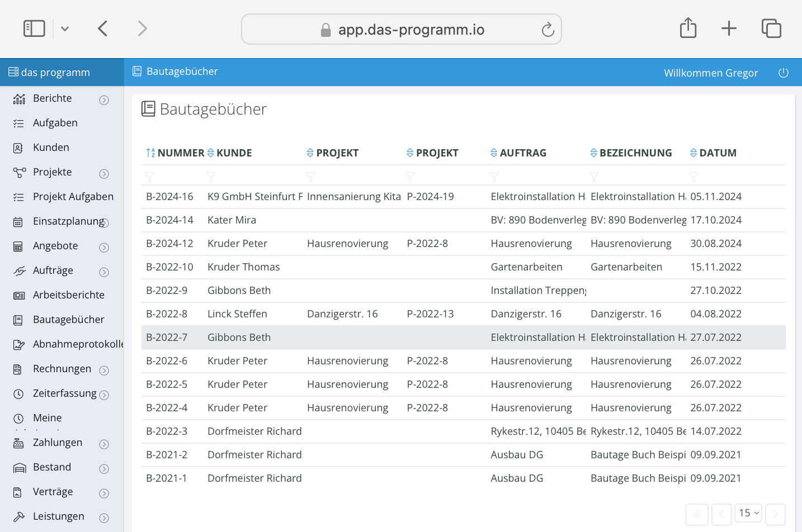Sort the table by NUMMER column
The width and height of the screenshot is (802, 532).
(x=174, y=153)
